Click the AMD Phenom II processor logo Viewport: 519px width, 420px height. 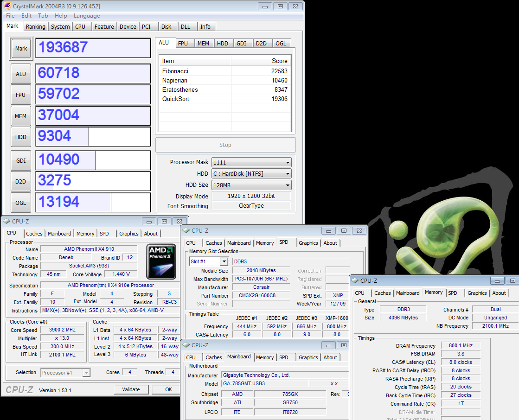coord(161,261)
